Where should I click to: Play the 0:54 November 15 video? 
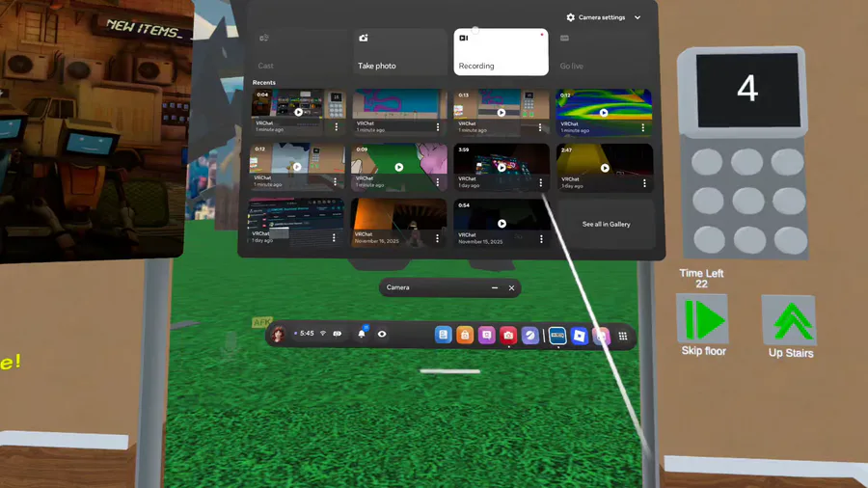point(502,224)
